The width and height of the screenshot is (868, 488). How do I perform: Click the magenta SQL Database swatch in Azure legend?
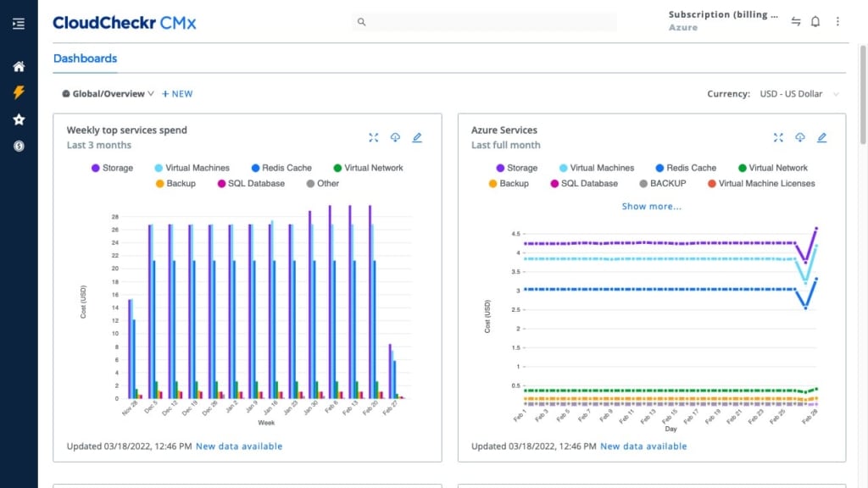tap(554, 183)
